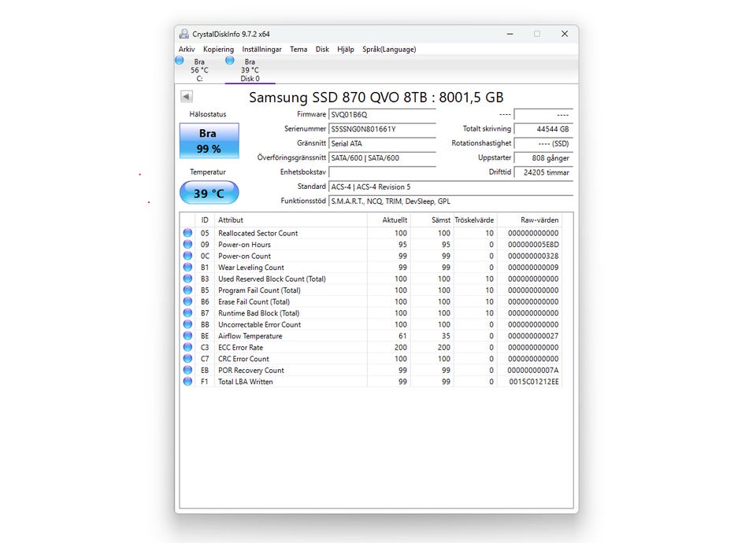The height and width of the screenshot is (543, 756).
Task: Open the Kopiering menu
Action: click(x=218, y=49)
